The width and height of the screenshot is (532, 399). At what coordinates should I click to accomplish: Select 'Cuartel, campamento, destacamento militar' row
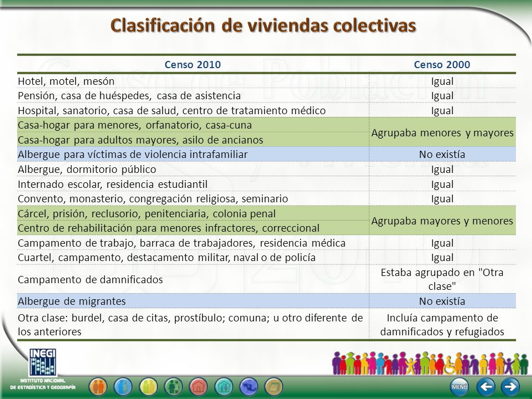[267, 257]
